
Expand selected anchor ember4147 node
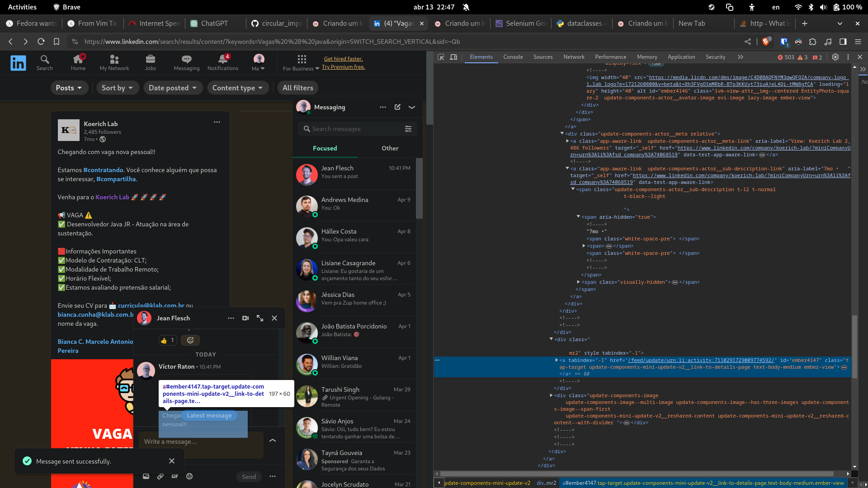pyautogui.click(x=557, y=360)
